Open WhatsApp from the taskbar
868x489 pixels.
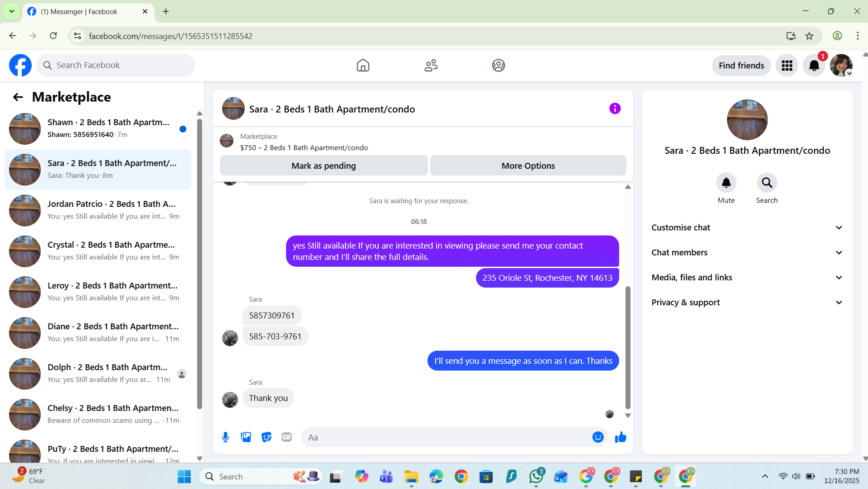536,476
